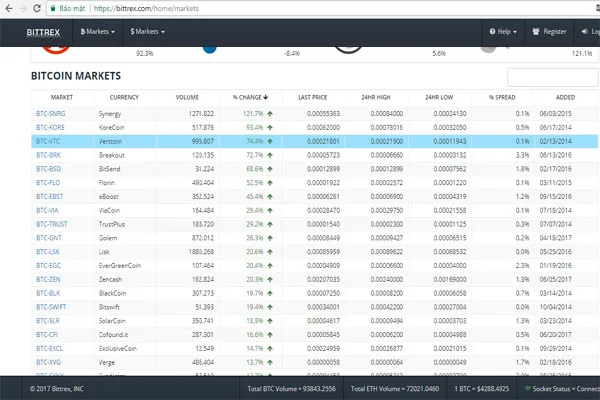600x400 pixels.
Task: Open the BTC-EGC market link
Action: click(48, 265)
